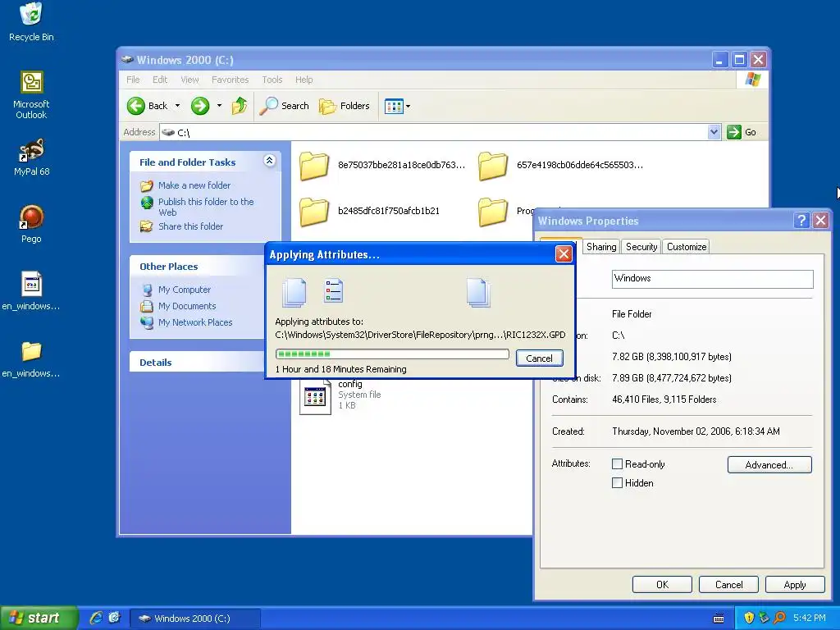Select folder 8e75037bbe281a18ce0db763...
The height and width of the screenshot is (630, 840).
(x=382, y=165)
